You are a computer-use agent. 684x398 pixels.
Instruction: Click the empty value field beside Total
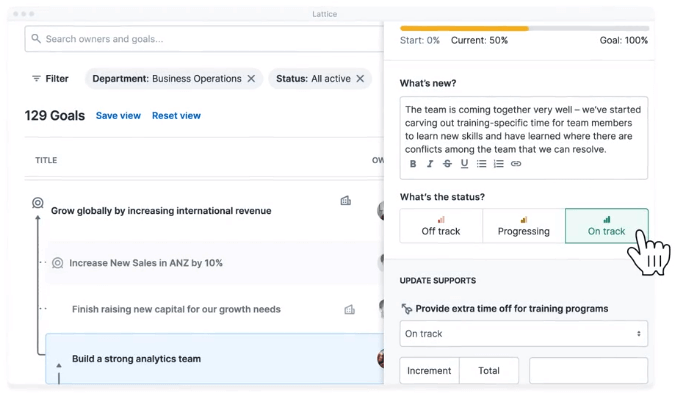(588, 371)
